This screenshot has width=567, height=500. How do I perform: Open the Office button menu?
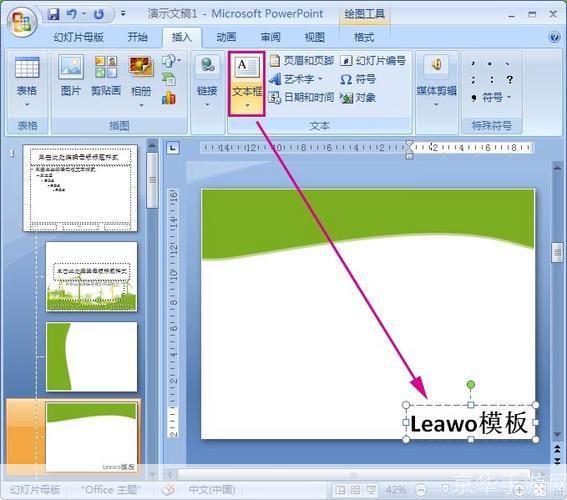(22, 22)
